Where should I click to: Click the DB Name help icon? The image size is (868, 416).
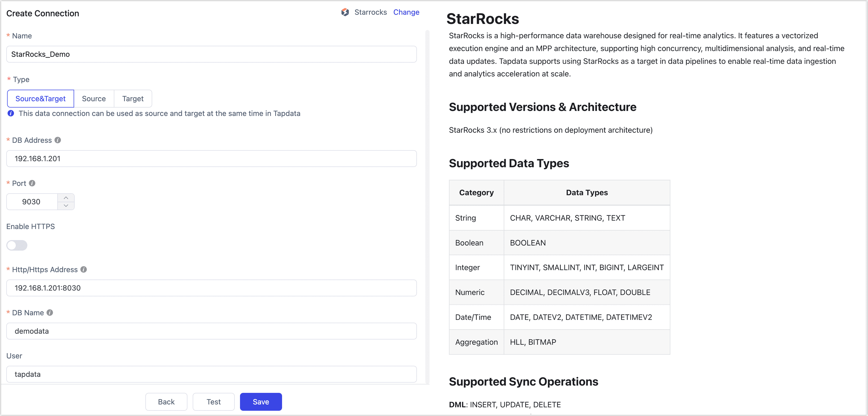pos(49,312)
